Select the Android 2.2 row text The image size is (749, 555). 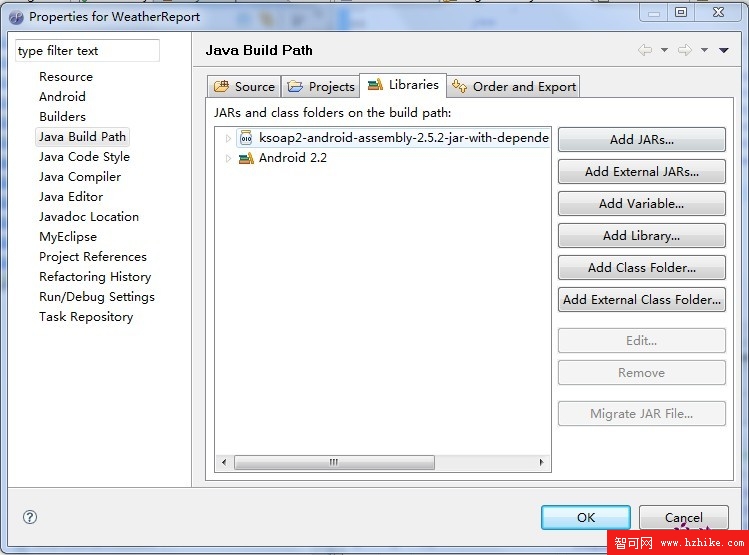point(293,158)
